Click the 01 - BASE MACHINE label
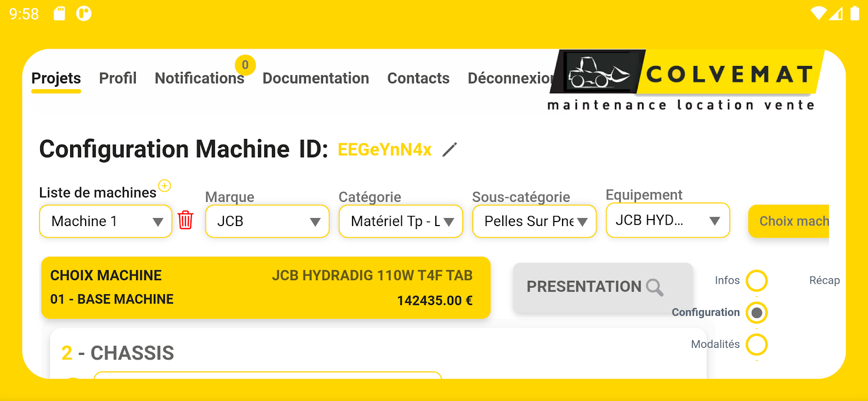 pos(112,299)
